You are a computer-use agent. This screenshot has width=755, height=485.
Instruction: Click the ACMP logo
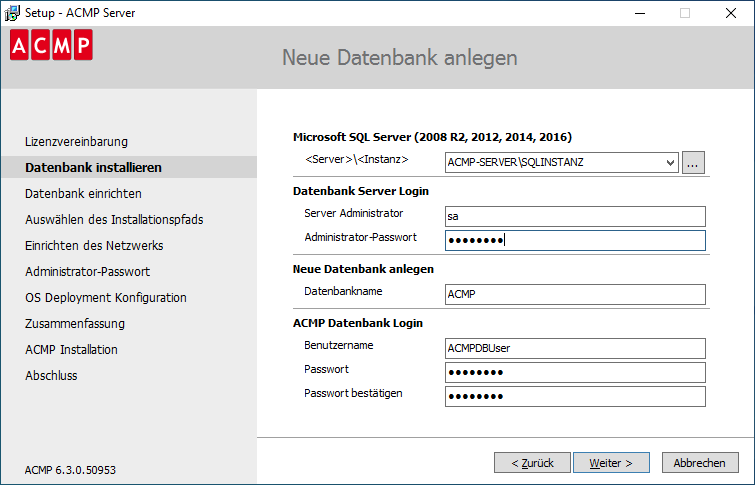pyautogui.click(x=51, y=45)
